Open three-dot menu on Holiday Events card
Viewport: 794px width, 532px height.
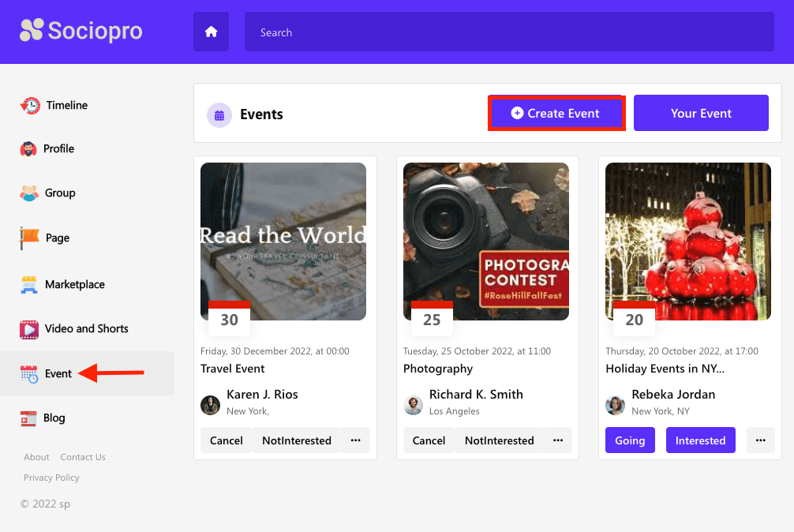pyautogui.click(x=761, y=440)
